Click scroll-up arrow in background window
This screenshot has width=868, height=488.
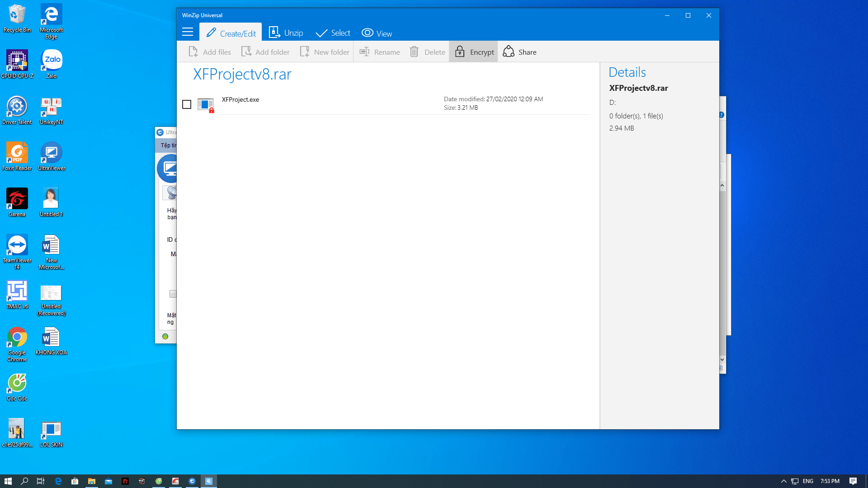(722, 185)
